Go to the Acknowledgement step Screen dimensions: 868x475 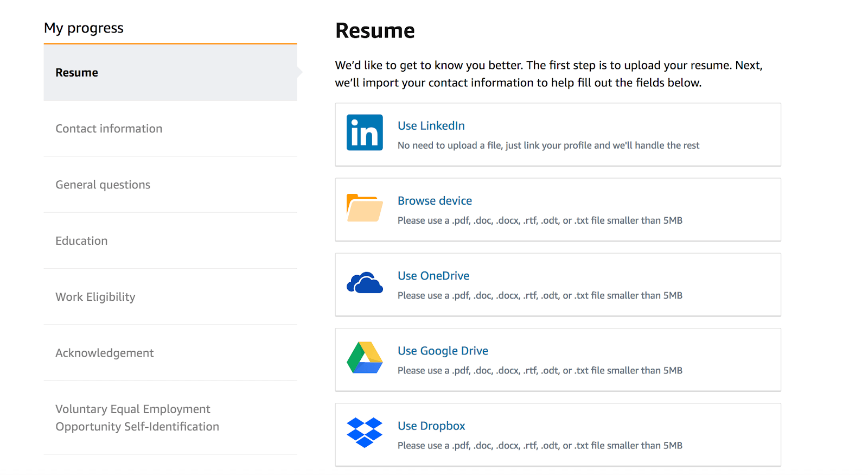pos(170,353)
